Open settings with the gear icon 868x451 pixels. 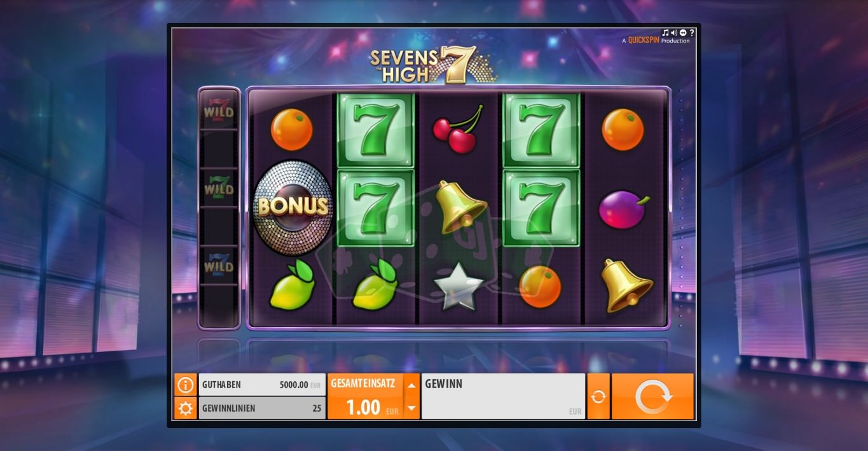point(186,408)
